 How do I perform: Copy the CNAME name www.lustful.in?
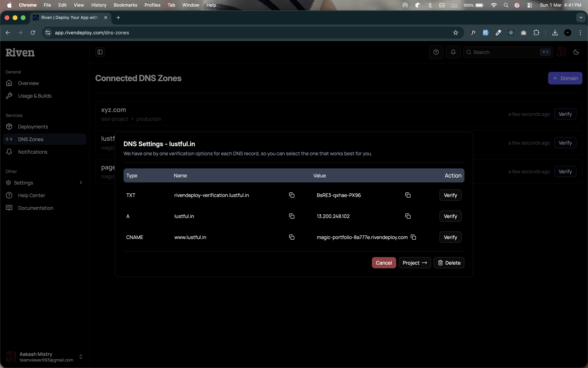[x=292, y=237]
